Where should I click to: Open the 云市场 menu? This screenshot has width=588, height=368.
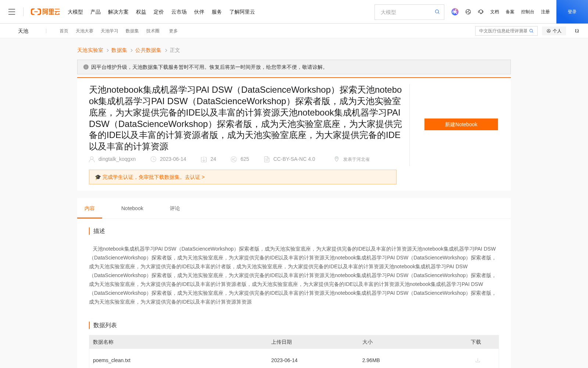tap(179, 12)
